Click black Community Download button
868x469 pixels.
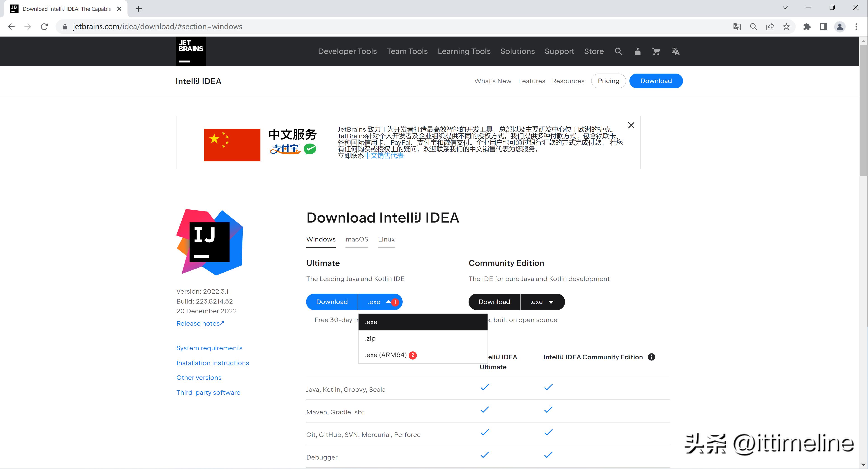tap(494, 302)
